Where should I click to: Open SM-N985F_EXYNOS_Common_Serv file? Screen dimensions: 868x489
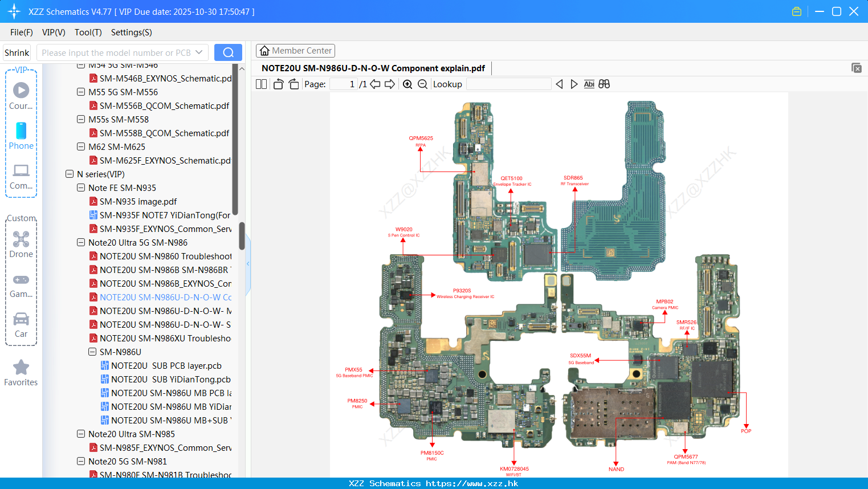click(160, 447)
